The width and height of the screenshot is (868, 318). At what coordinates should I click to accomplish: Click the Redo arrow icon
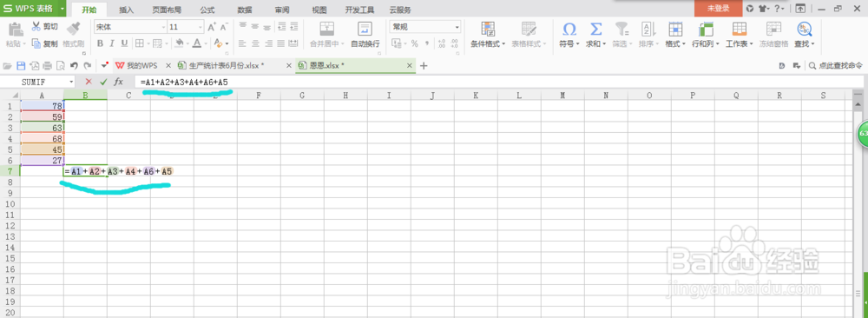(x=87, y=65)
